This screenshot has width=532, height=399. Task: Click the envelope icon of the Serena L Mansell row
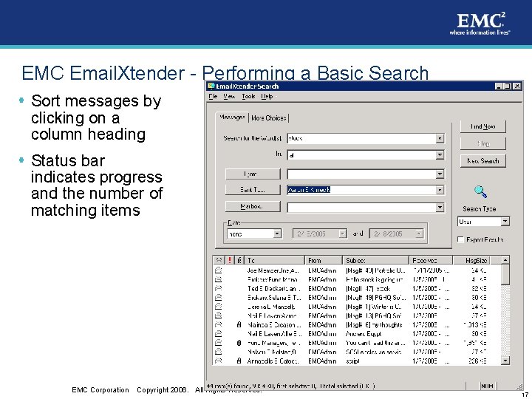[219, 307]
